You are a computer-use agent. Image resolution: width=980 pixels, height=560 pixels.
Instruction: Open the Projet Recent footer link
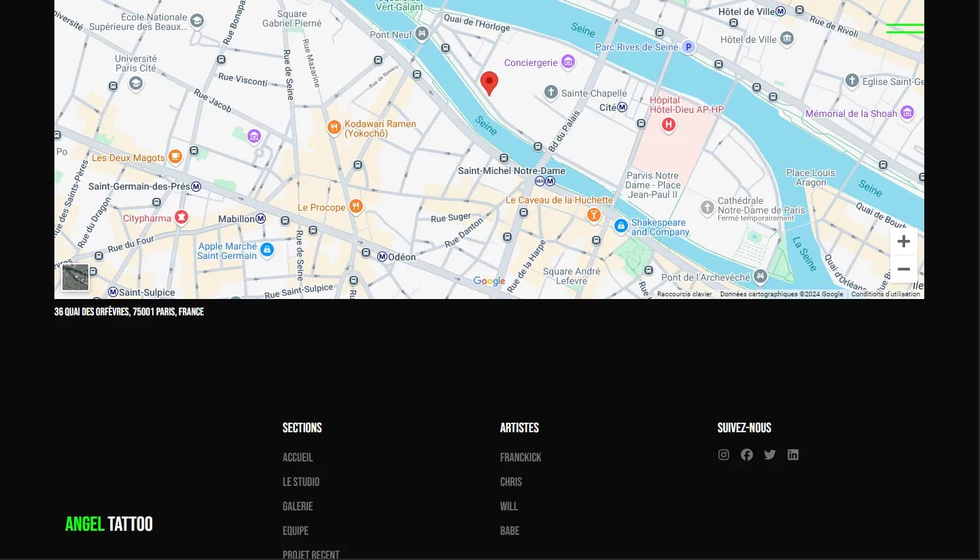[x=311, y=555]
